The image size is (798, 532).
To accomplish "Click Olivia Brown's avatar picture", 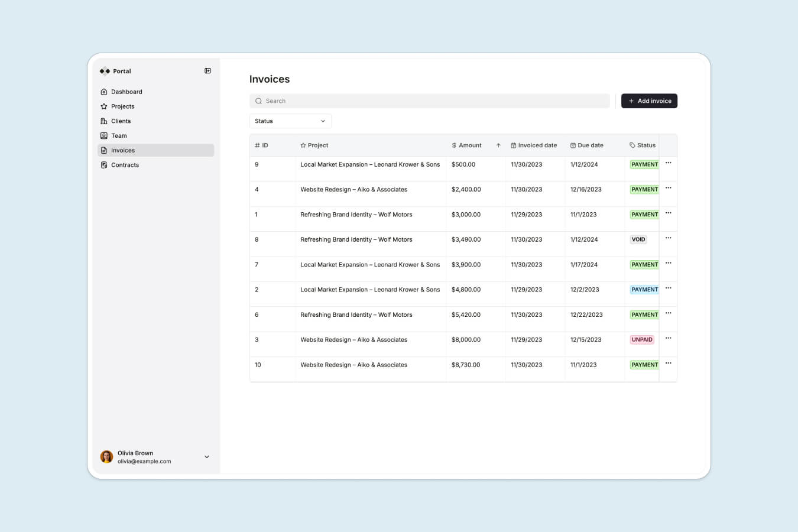I will coord(106,457).
